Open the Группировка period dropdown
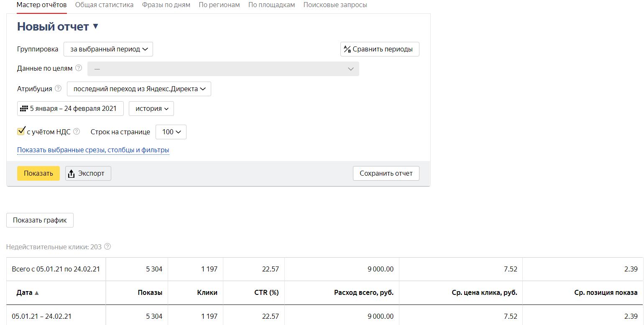 108,49
